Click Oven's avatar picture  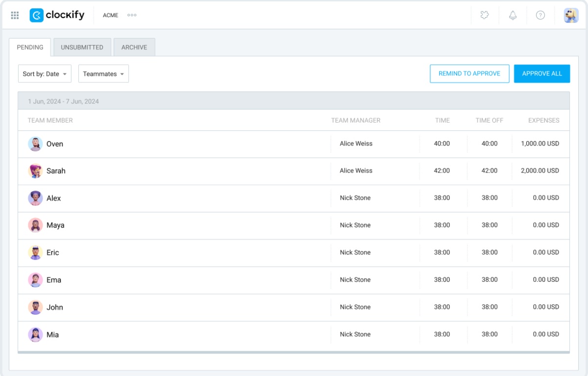(x=35, y=144)
